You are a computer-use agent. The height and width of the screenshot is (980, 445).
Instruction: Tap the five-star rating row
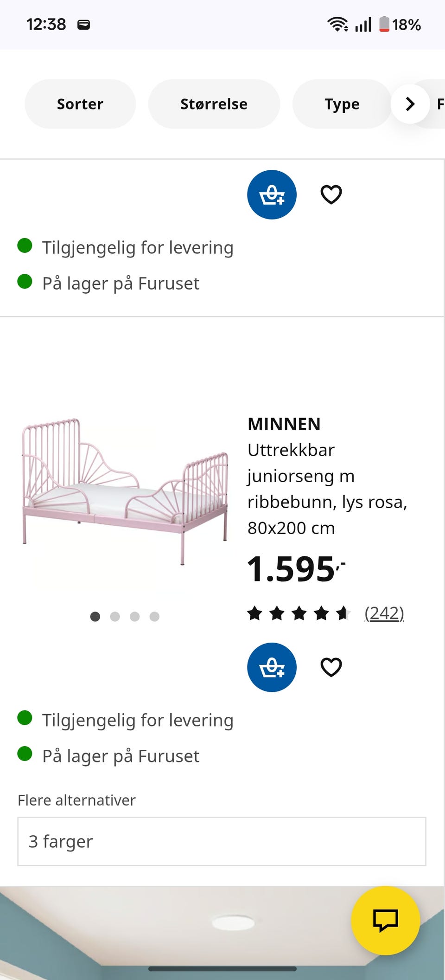(299, 613)
